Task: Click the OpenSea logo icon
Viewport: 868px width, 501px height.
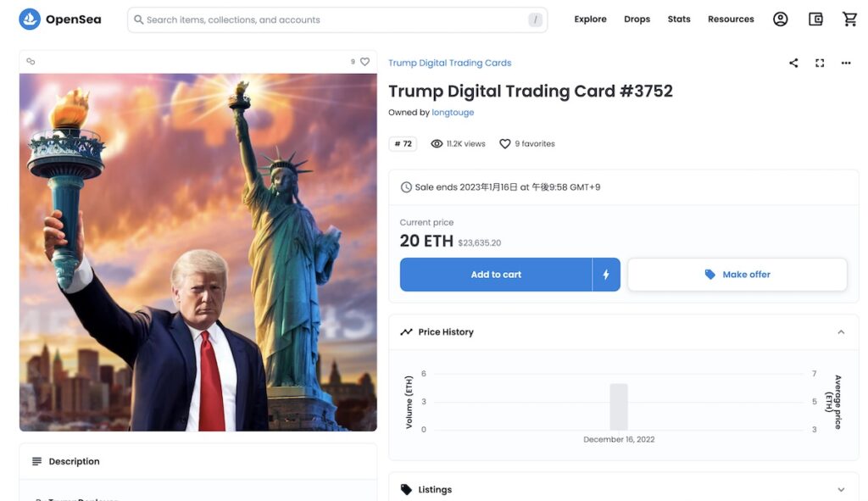Action: tap(30, 19)
